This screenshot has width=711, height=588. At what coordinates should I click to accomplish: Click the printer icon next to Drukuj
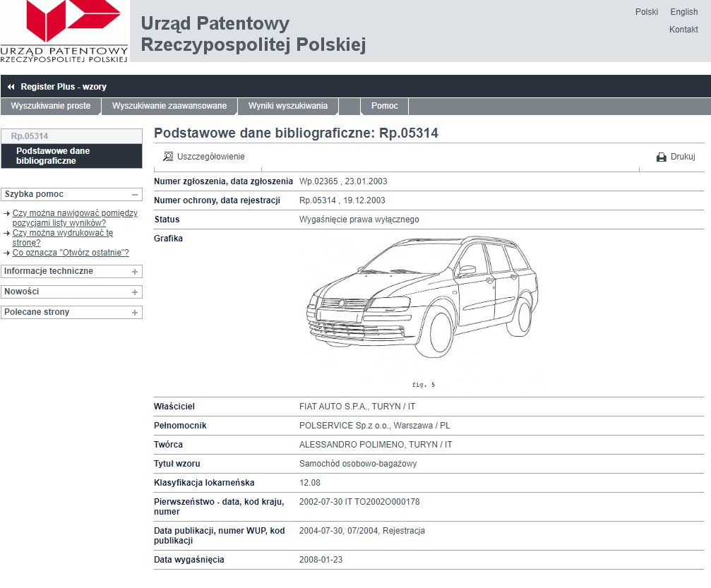click(x=661, y=157)
